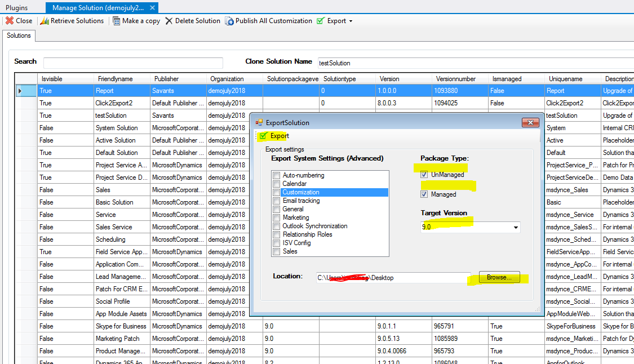Viewport: 634px width, 364px height.
Task: Click the Export checkmark icon in main toolbar
Action: 321,21
